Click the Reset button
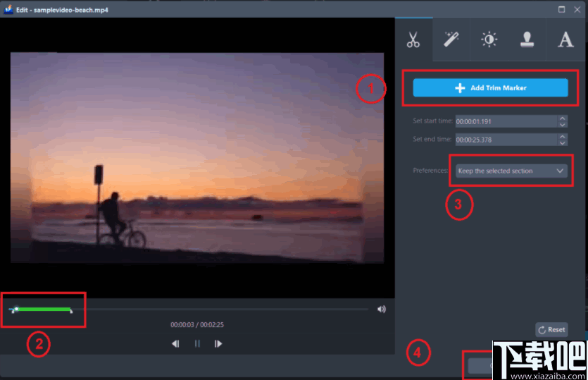This screenshot has height=380, width=588. coord(551,330)
